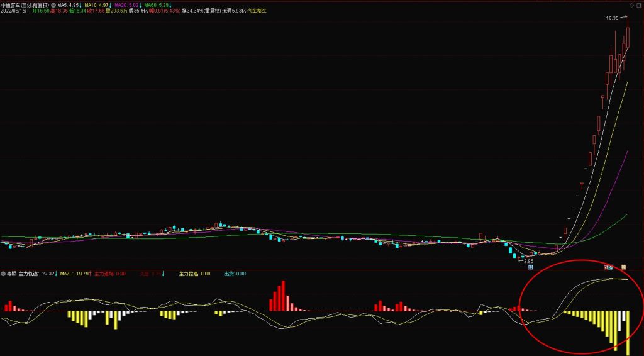Viewport: 644px width, 356px height.
Task: Click the 主力拉高 0.00 label
Action: click(195, 274)
